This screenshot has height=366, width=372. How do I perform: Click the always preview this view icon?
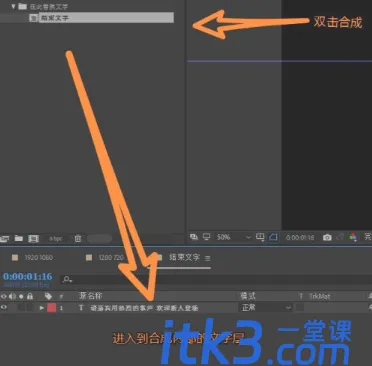(x=194, y=237)
